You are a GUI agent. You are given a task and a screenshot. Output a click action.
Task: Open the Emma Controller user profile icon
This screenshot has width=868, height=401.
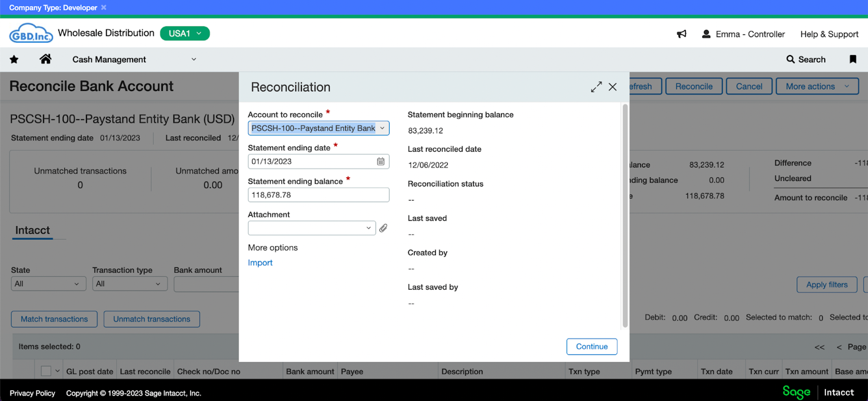[x=706, y=33]
